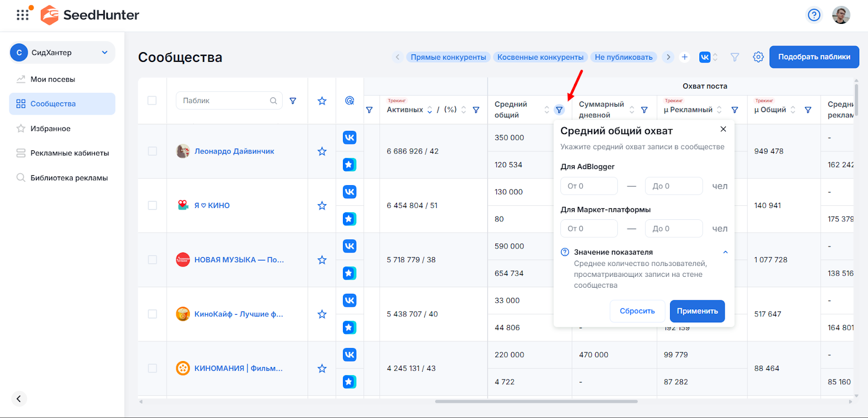
Task: Click the help question mark icon
Action: [x=814, y=15]
